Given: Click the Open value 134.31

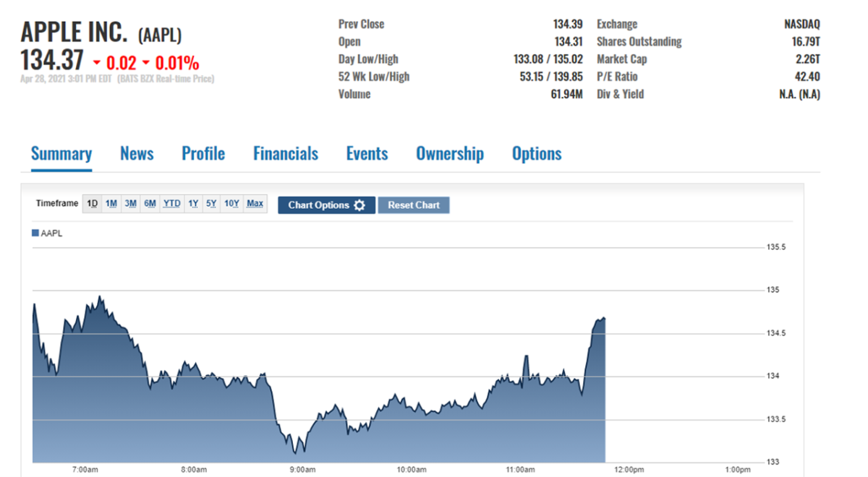Looking at the screenshot, I should tap(569, 42).
